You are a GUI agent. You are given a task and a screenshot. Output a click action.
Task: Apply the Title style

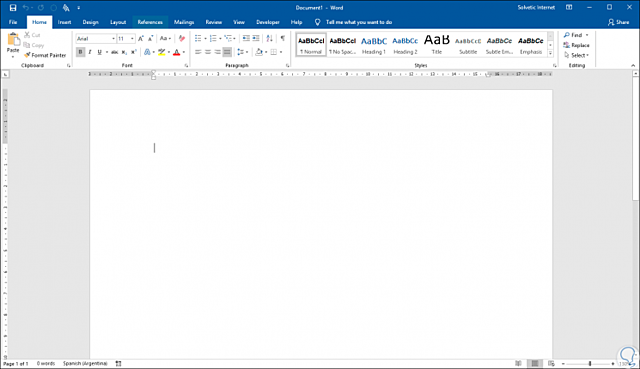(x=437, y=45)
